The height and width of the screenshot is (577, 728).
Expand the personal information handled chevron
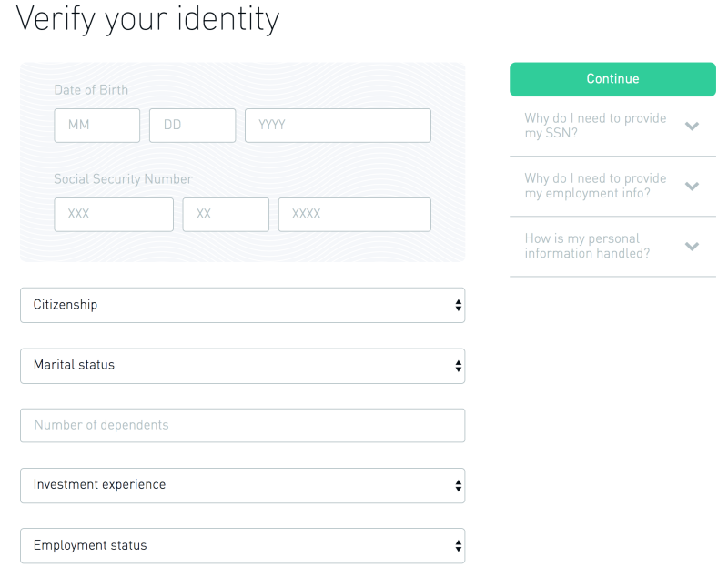click(x=692, y=246)
